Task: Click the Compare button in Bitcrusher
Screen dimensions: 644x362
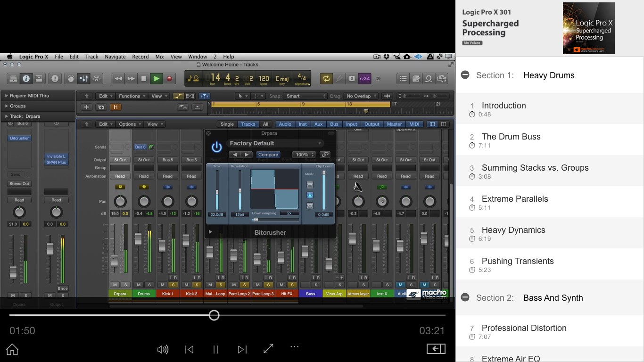Action: pyautogui.click(x=268, y=154)
